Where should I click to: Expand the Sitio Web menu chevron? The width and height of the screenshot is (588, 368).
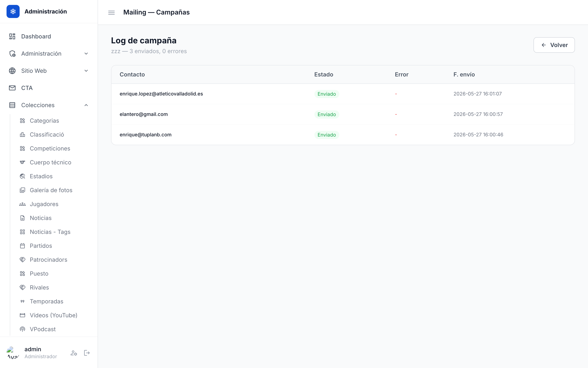(x=86, y=71)
